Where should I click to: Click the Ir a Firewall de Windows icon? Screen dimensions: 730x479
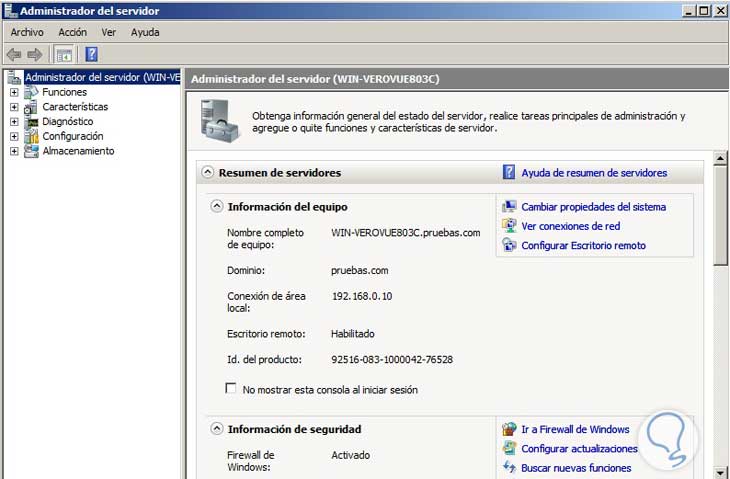click(x=509, y=429)
